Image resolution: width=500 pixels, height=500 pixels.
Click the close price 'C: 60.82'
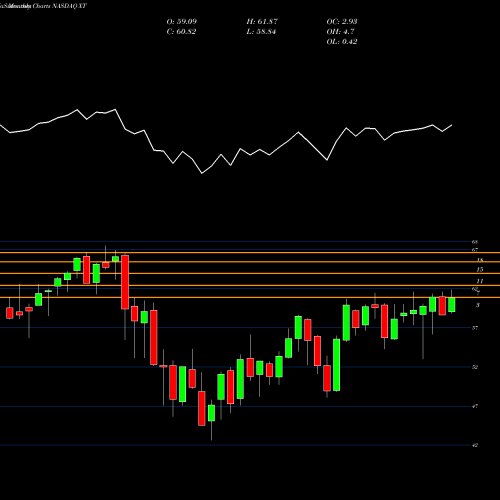(181, 32)
